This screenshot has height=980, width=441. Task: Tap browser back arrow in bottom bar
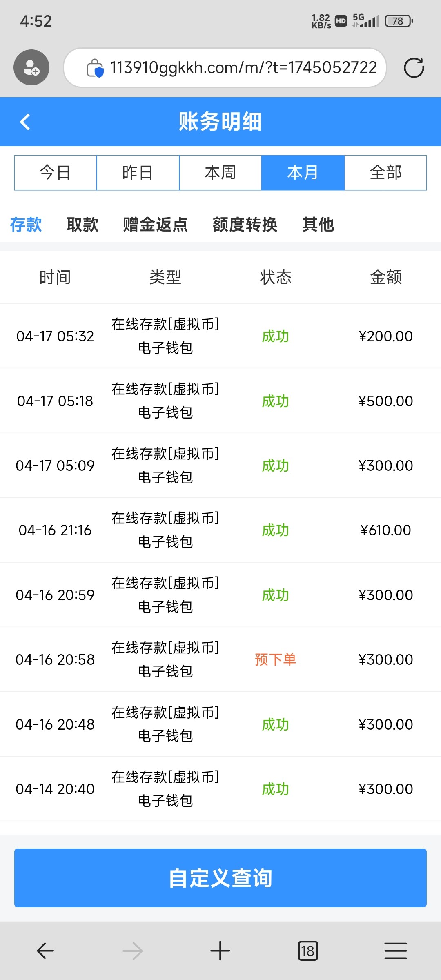tap(45, 951)
